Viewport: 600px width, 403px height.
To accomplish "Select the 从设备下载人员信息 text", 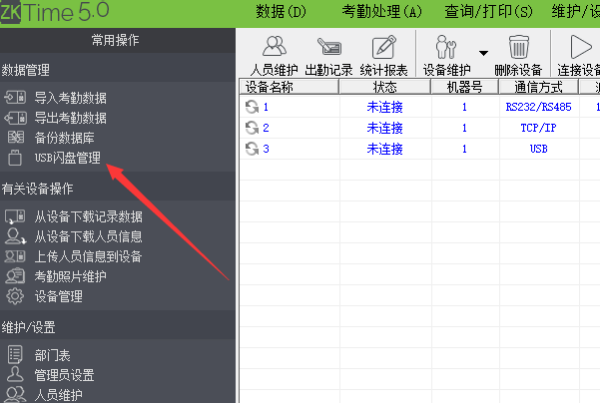I will (x=88, y=237).
